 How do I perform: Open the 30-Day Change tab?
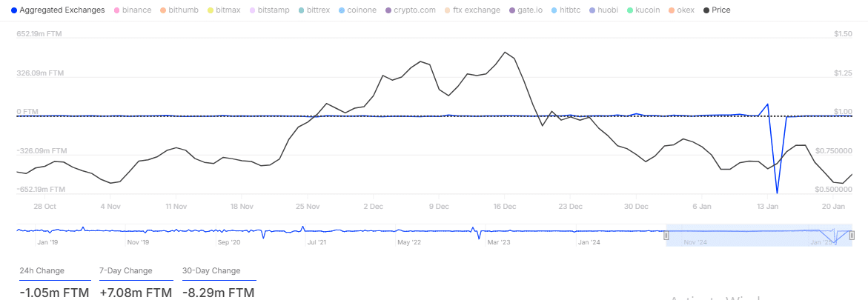pos(211,271)
